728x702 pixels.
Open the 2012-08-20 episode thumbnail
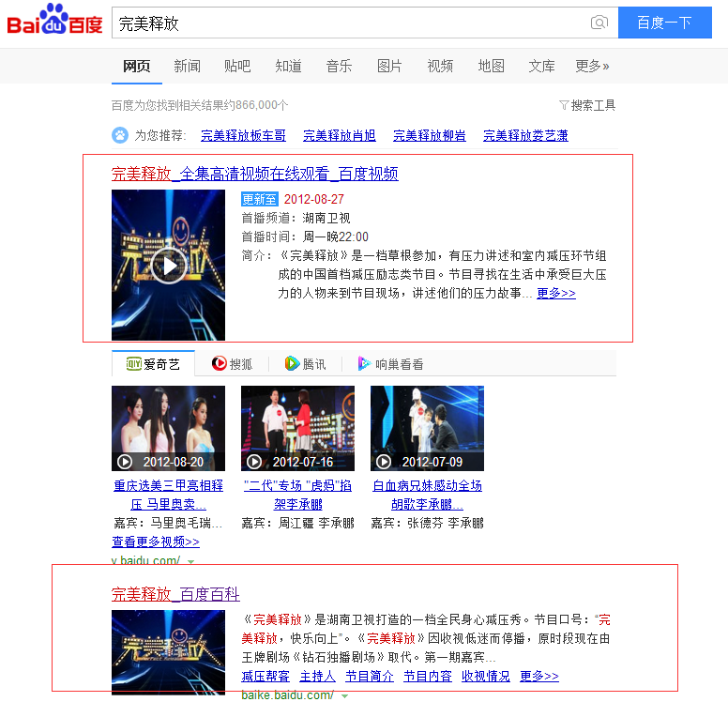168,428
